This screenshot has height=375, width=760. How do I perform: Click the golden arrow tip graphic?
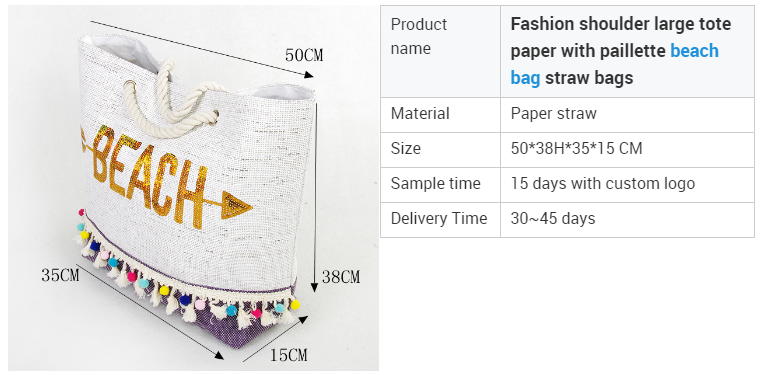coord(237,205)
